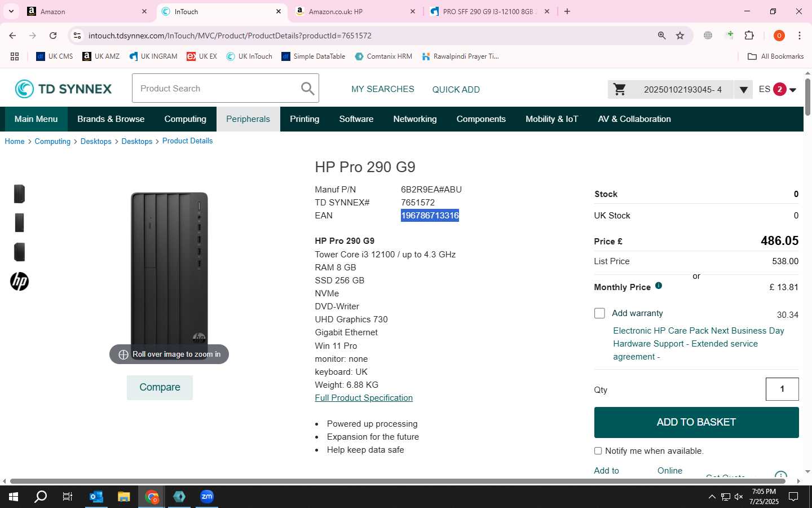Screen dimensions: 812x508
Task: Open Full Product Specification link
Action: coord(364,398)
